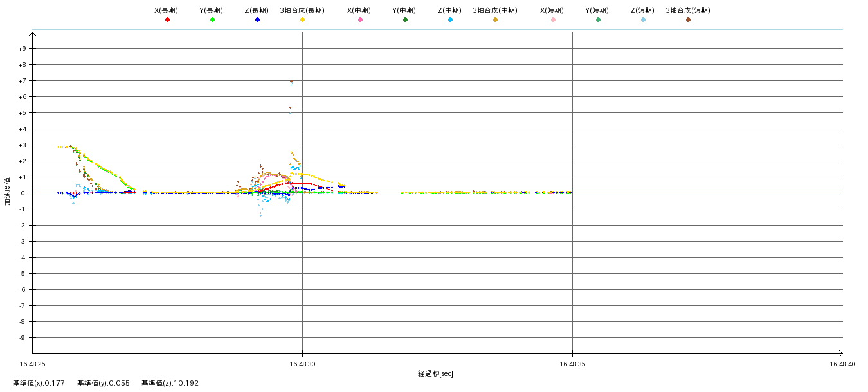This screenshot has height=392, width=868.
Task: Click the green Y(長期) legend dot
Action: tap(212, 20)
